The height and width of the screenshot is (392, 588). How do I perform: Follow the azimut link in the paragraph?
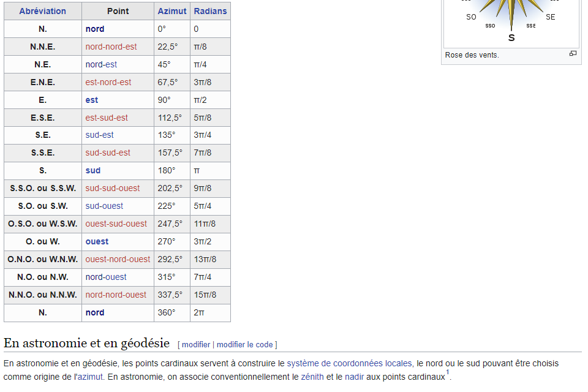tap(90, 377)
